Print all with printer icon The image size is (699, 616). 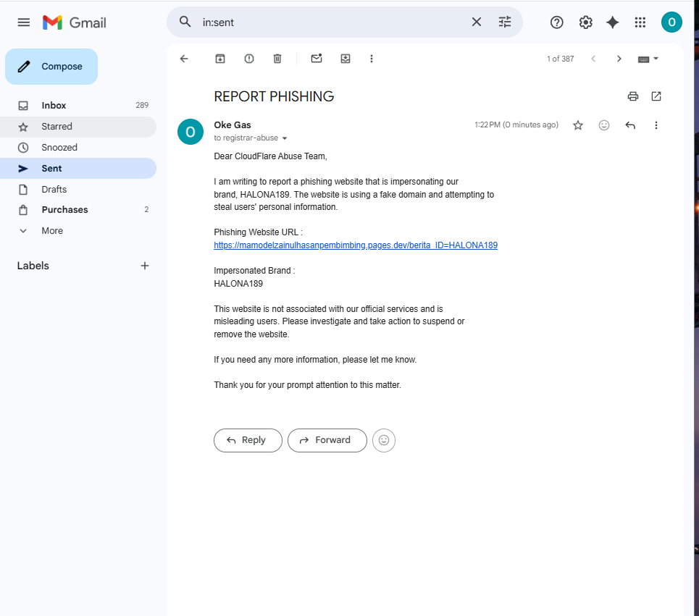(632, 96)
